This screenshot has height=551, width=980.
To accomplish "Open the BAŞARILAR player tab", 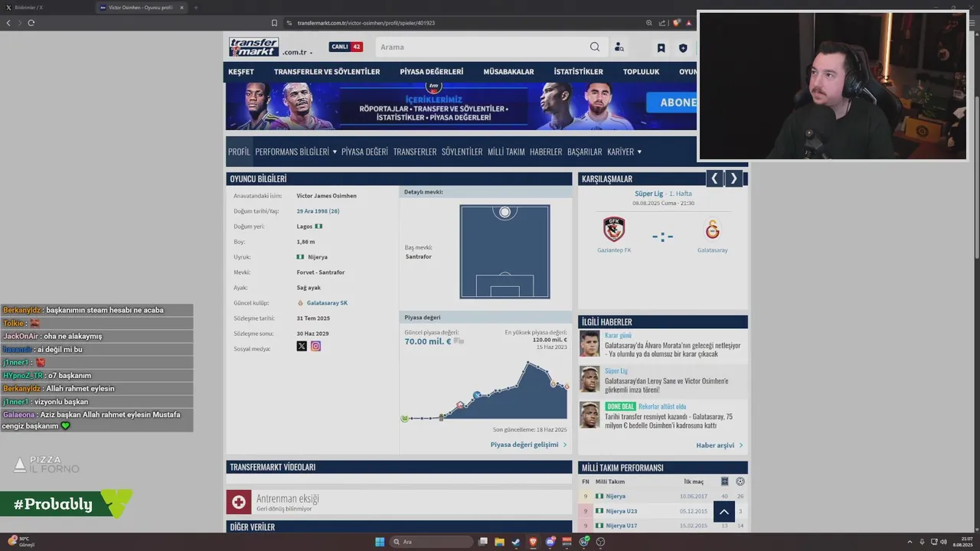I will click(x=584, y=152).
